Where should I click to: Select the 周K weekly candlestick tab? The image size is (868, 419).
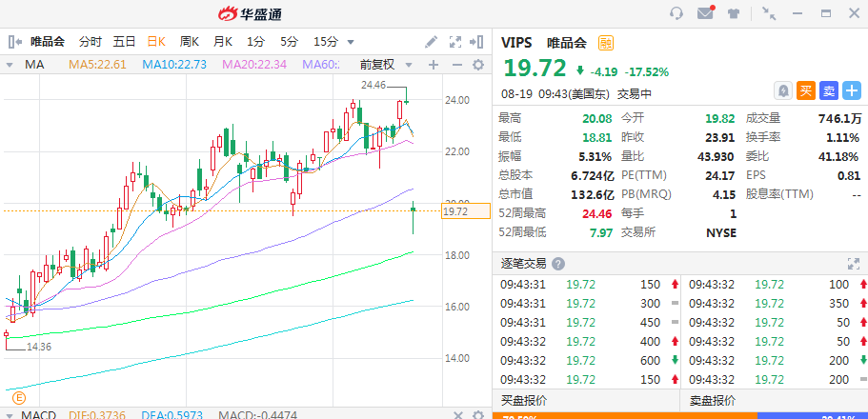[x=190, y=42]
